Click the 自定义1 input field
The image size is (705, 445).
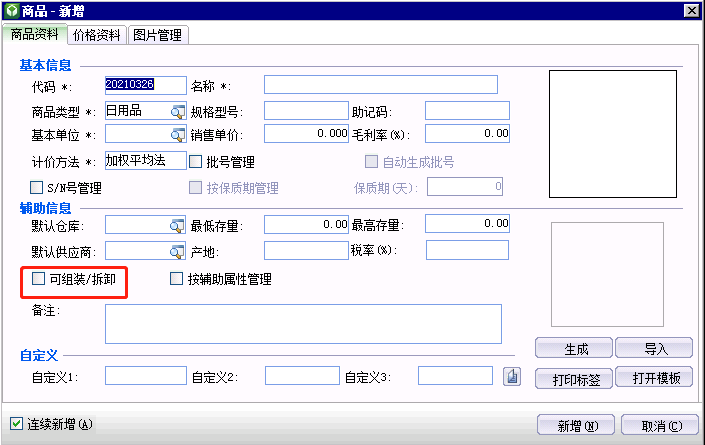[146, 375]
